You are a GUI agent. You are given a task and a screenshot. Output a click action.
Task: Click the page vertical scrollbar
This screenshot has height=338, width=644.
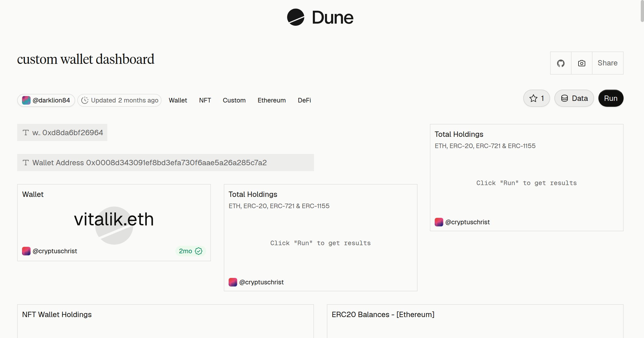(x=642, y=11)
